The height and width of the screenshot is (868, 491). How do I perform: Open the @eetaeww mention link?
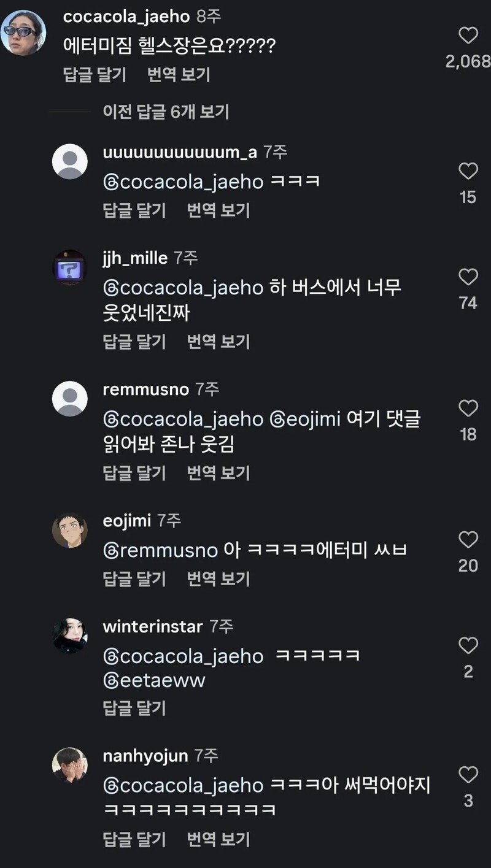(154, 680)
